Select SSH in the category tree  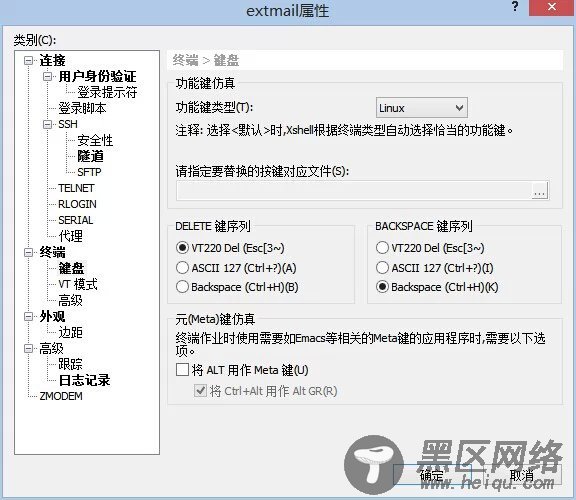(x=68, y=124)
